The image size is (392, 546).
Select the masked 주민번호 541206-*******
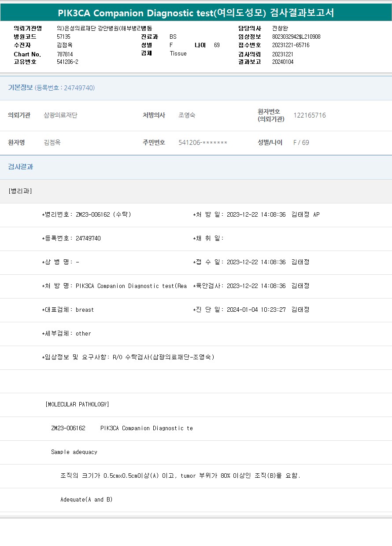click(203, 143)
